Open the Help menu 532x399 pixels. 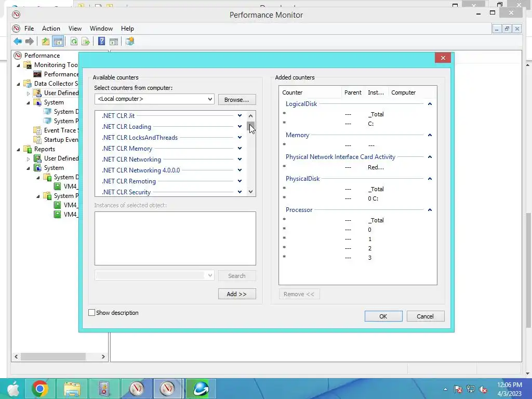coord(128,29)
